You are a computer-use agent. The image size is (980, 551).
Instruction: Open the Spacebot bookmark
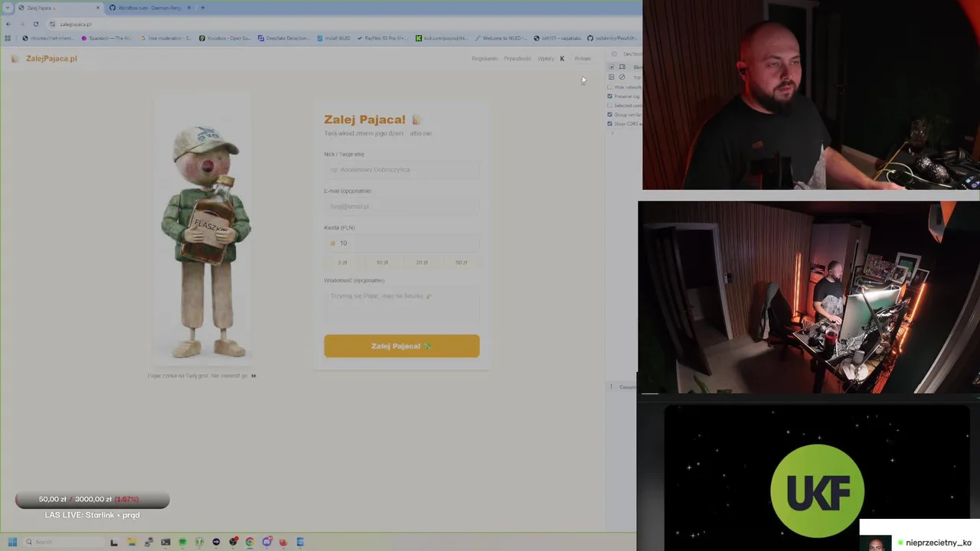pyautogui.click(x=106, y=37)
